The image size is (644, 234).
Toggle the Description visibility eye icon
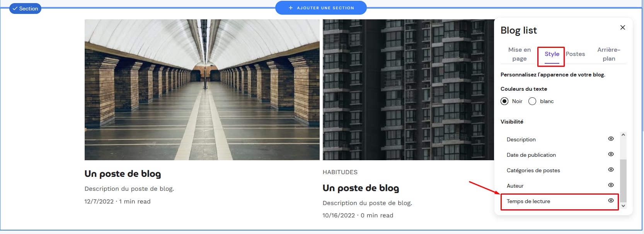[x=611, y=139]
